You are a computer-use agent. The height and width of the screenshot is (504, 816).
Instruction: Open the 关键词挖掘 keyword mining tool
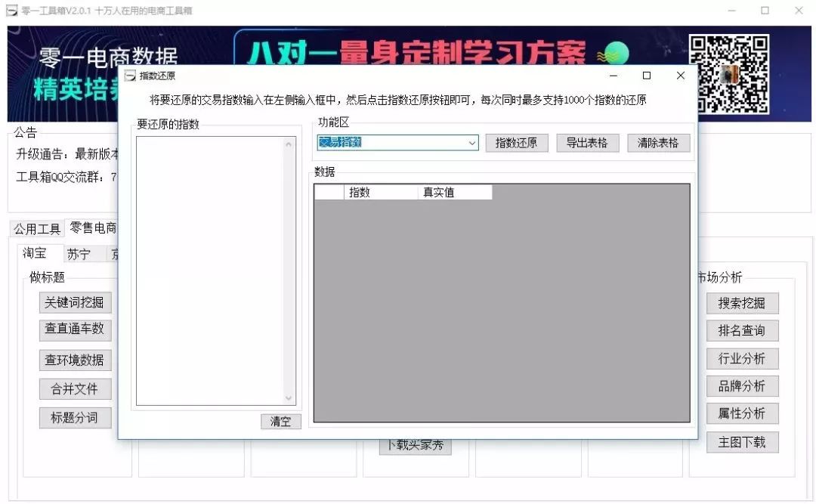point(75,302)
